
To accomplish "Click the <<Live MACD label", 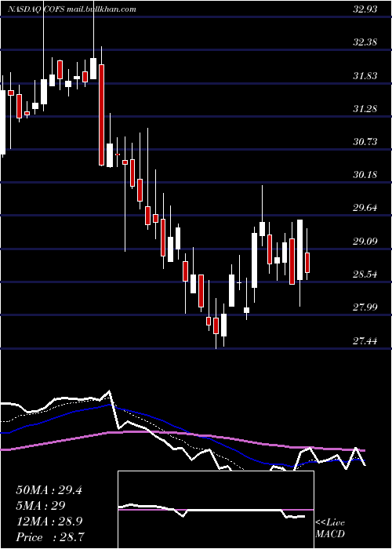I will click(x=330, y=529).
